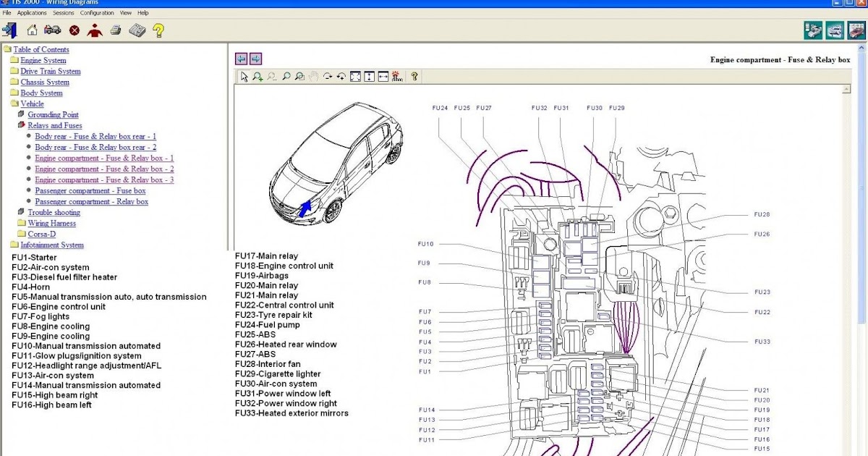The width and height of the screenshot is (868, 456).
Task: Expand the Drive Train System folder icon
Action: point(14,71)
